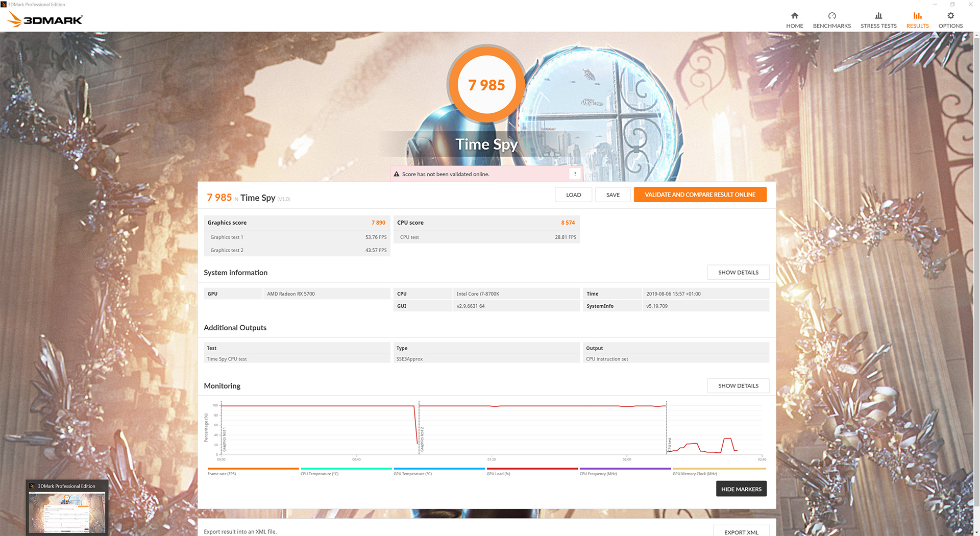Image resolution: width=980 pixels, height=536 pixels.
Task: Click the 'Export result into an XML file' text
Action: 240,532
